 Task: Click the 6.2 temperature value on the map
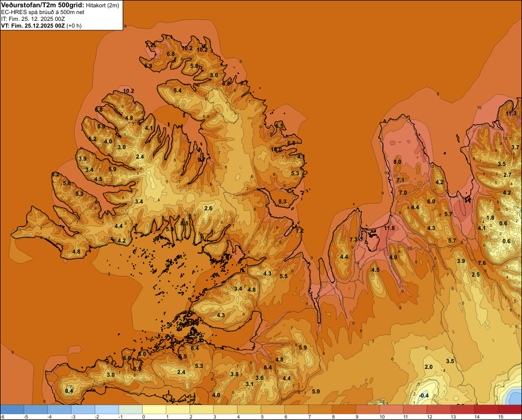(56, 174)
